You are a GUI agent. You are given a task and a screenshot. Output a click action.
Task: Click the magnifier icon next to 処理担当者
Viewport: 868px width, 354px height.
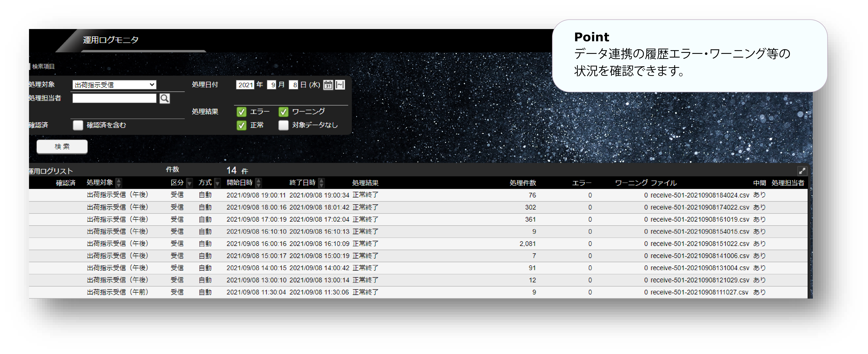pos(164,98)
